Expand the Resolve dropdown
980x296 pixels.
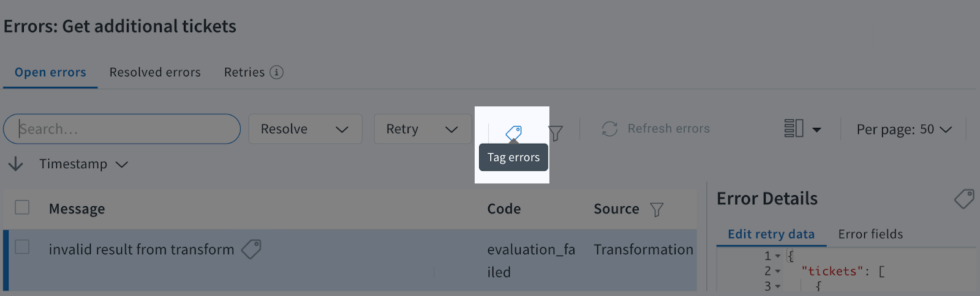[x=305, y=129]
